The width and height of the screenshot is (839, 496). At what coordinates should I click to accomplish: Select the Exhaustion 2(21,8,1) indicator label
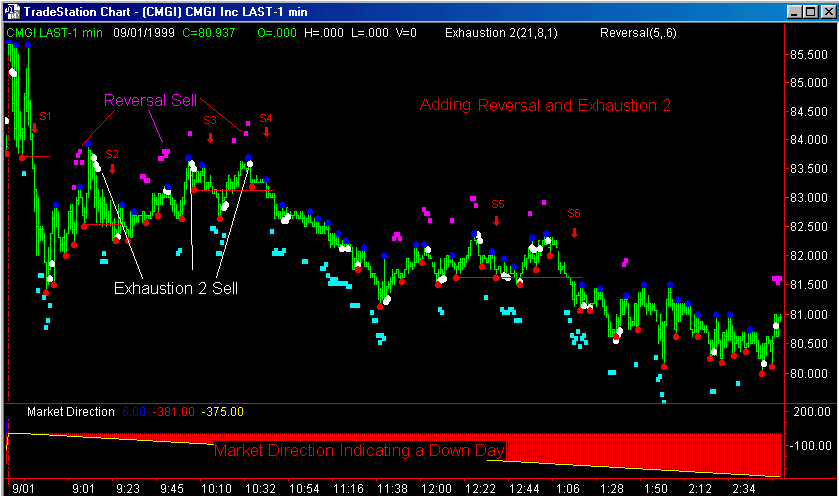501,33
